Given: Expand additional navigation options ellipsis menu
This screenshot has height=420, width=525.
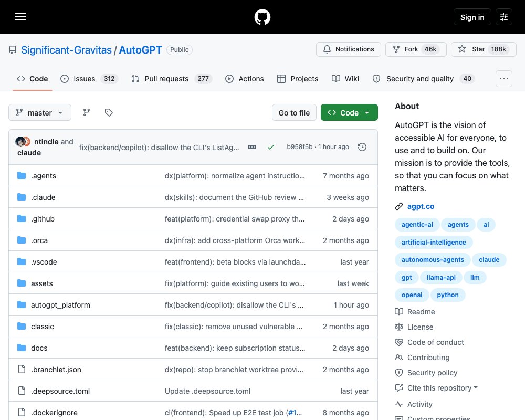Looking at the screenshot, I should (504, 79).
